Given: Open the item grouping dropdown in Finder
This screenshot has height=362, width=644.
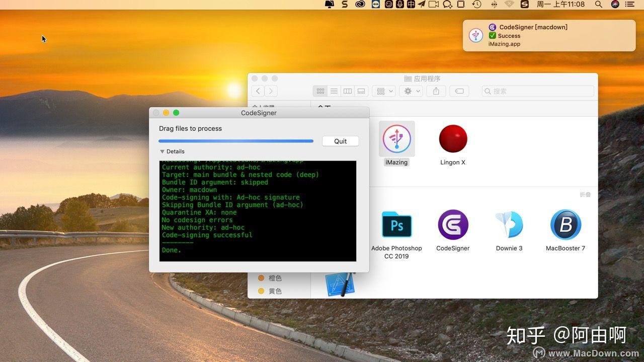Looking at the screenshot, I should 384,91.
